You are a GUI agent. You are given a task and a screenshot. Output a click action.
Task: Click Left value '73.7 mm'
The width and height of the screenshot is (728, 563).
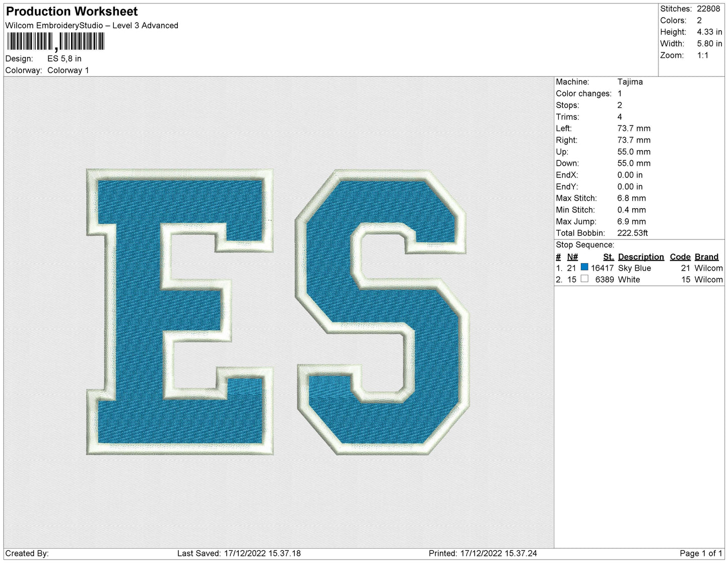(x=634, y=129)
